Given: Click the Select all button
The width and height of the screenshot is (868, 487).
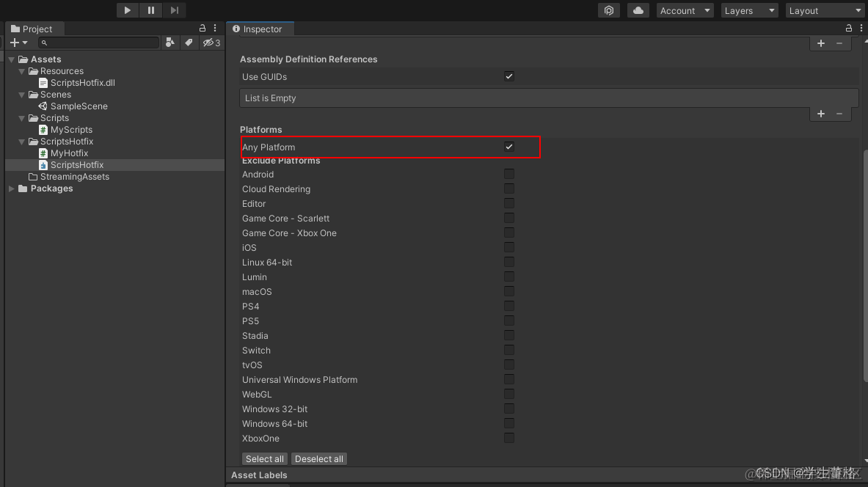Looking at the screenshot, I should point(265,459).
